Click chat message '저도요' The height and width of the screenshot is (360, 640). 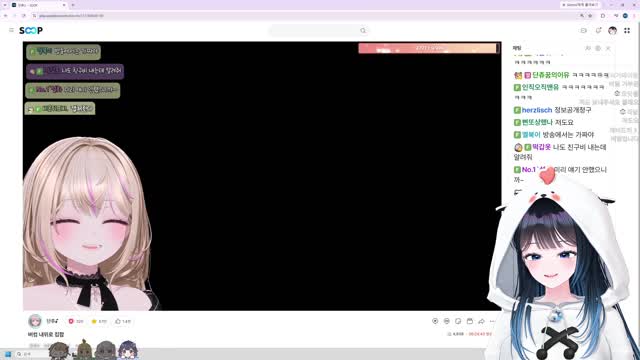(x=564, y=122)
